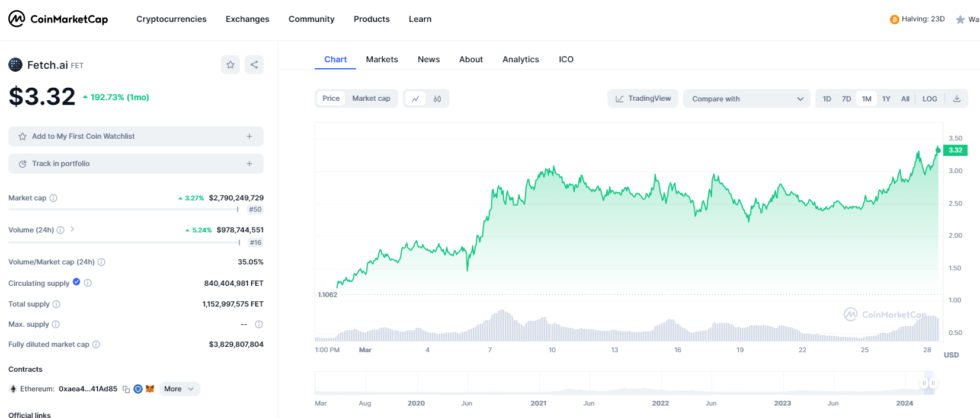Click the star favorite icon beside Fetch.ai
The width and height of the screenshot is (980, 418).
pos(230,65)
